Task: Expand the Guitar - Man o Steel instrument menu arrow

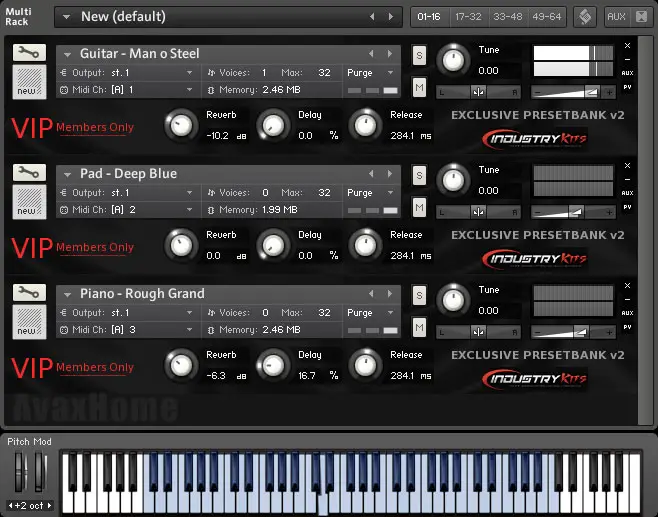Action: (67, 55)
